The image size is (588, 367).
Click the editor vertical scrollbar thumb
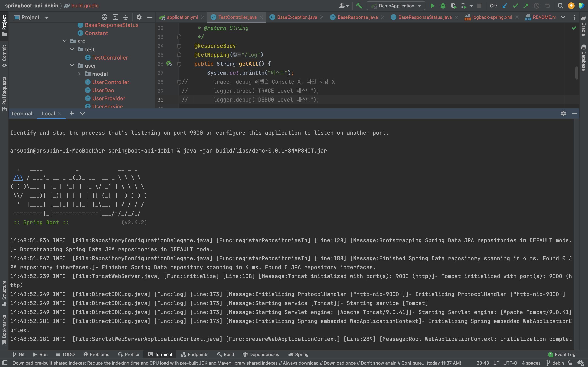(x=577, y=73)
